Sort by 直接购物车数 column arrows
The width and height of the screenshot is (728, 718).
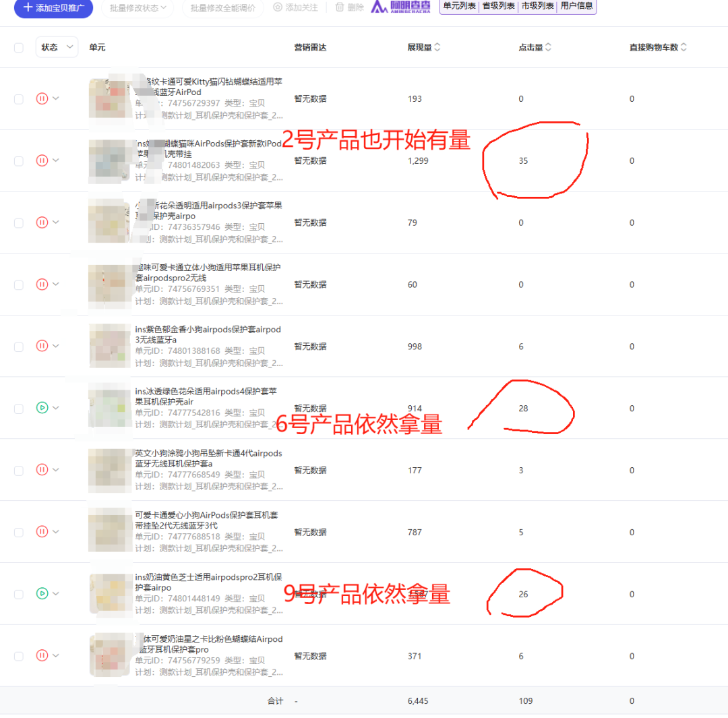(x=684, y=47)
